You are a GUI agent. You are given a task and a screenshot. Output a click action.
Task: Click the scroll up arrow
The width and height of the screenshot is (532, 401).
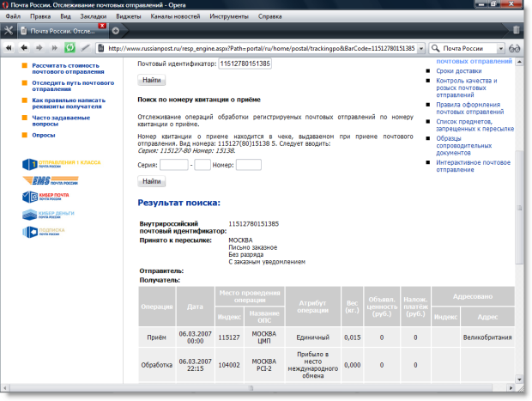pyautogui.click(x=519, y=62)
